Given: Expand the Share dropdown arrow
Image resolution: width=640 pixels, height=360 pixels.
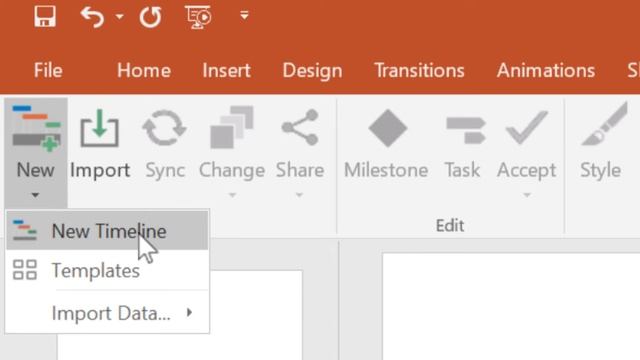Looking at the screenshot, I should pyautogui.click(x=299, y=195).
